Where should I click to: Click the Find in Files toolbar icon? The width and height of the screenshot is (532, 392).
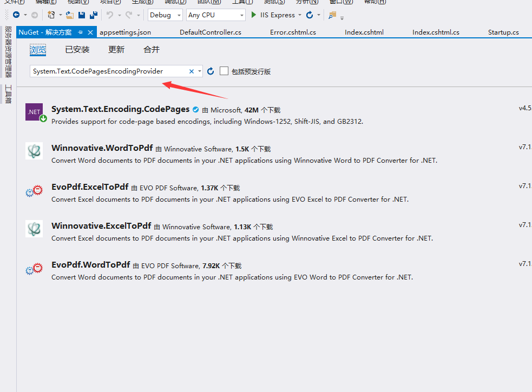click(x=332, y=15)
